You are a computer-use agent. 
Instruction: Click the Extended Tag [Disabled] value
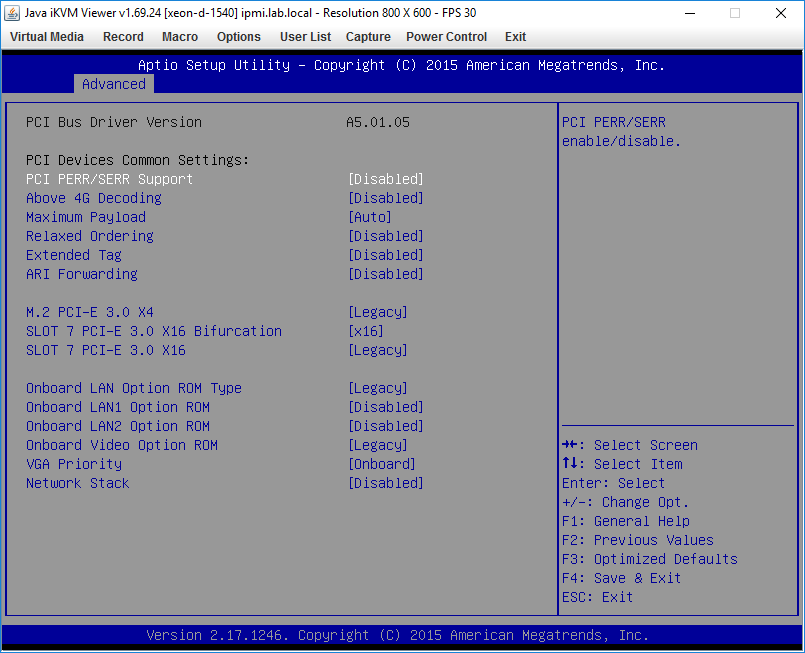click(x=386, y=255)
